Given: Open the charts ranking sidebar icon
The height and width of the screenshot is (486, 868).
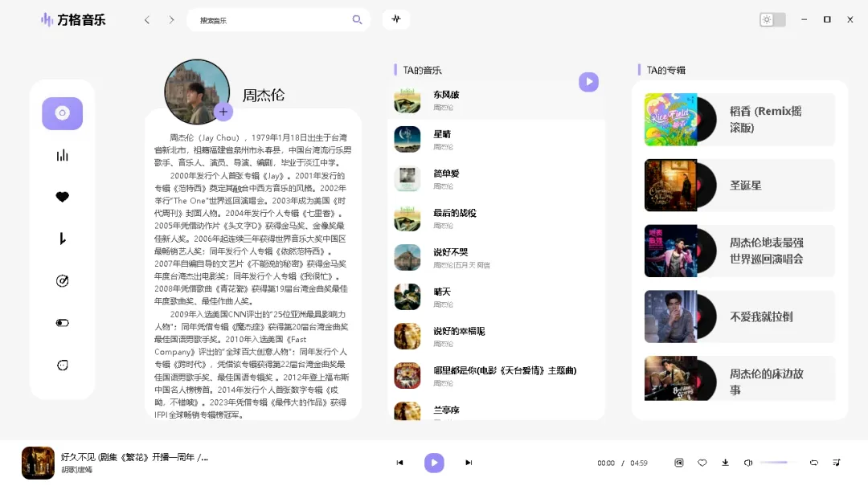Looking at the screenshot, I should click(x=63, y=156).
